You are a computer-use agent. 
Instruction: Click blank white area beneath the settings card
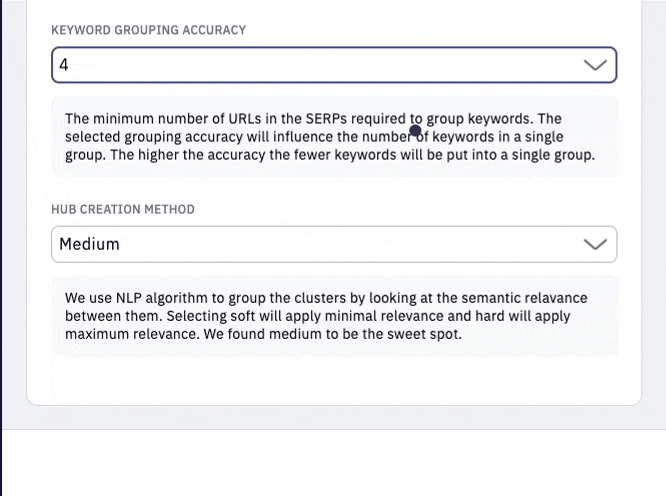(x=334, y=463)
